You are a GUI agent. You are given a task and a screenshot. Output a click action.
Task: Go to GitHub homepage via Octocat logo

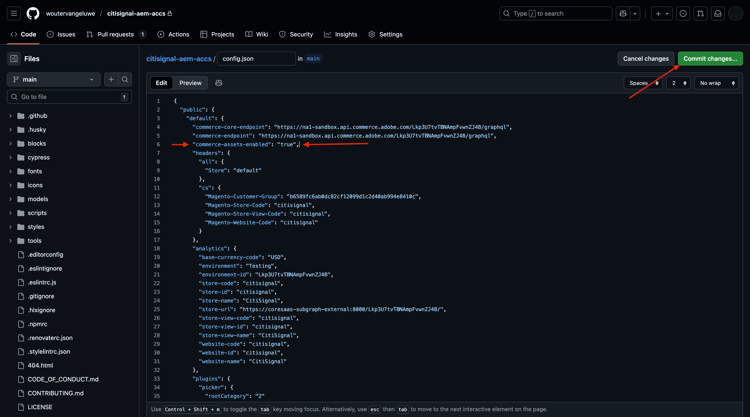tap(33, 13)
